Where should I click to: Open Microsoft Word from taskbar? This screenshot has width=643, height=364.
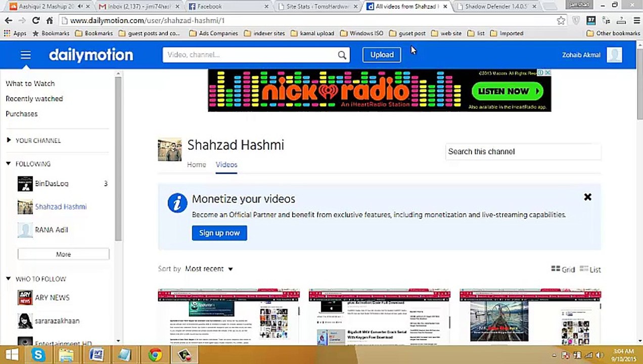(97, 355)
